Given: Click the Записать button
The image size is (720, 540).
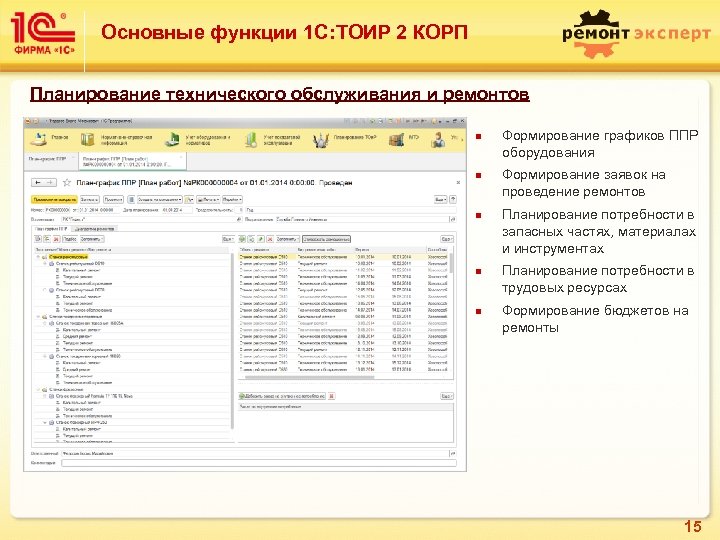Looking at the screenshot, I should (90, 200).
